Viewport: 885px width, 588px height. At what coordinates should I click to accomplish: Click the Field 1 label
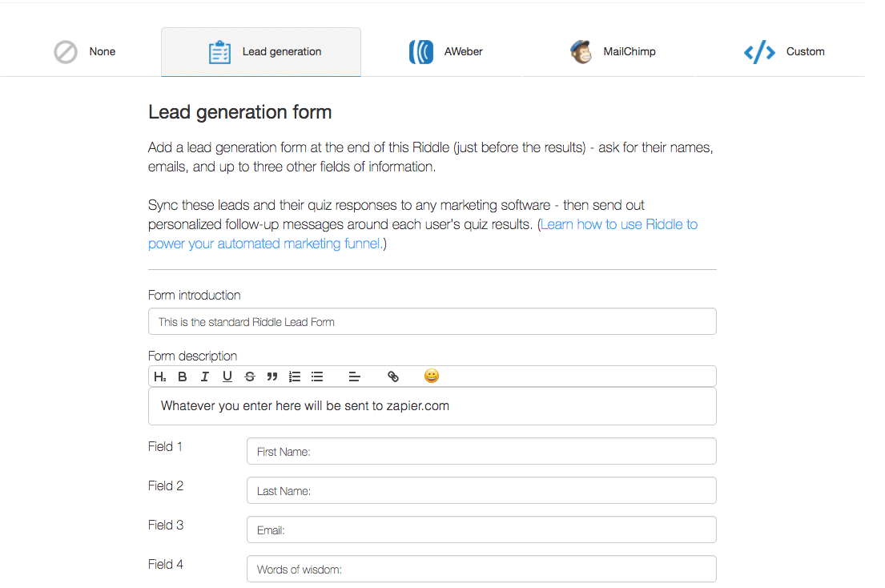click(165, 447)
